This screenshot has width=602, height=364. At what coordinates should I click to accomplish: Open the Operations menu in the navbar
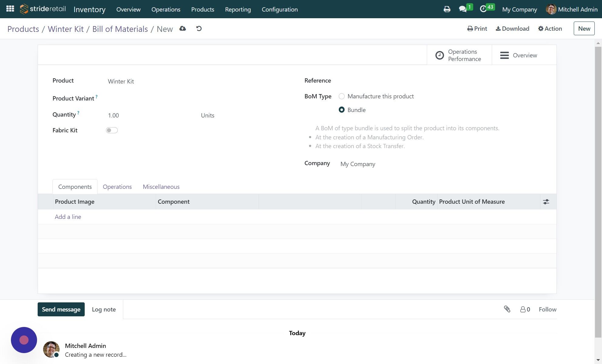click(166, 9)
